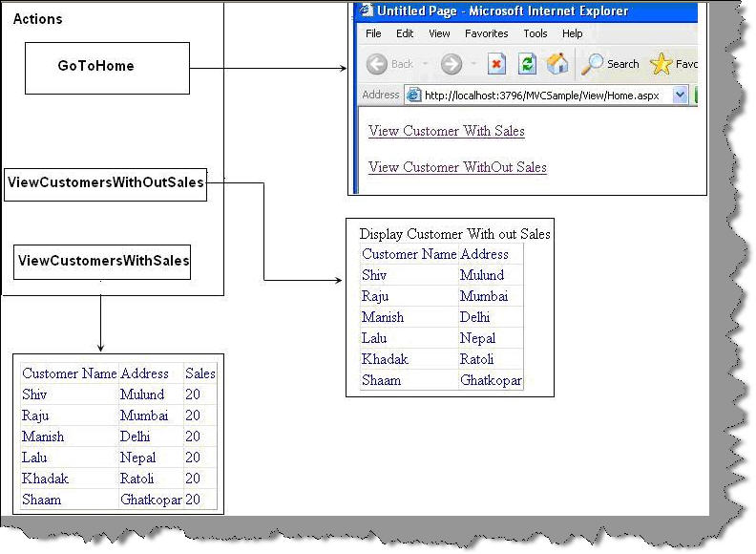Open the Back button history dropdown arrow
Screen dimensions: 756x554
tap(426, 64)
